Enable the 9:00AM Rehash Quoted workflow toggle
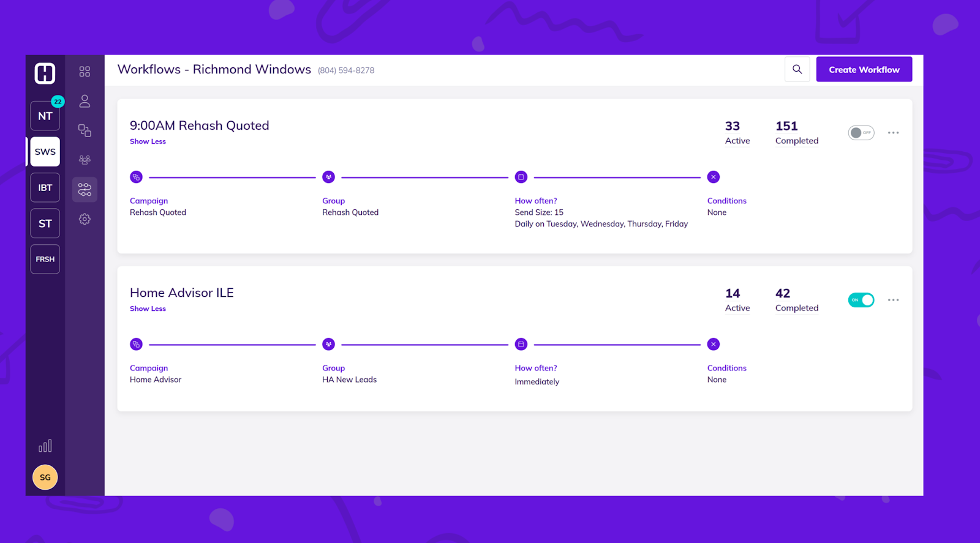The height and width of the screenshot is (543, 980). coord(861,132)
